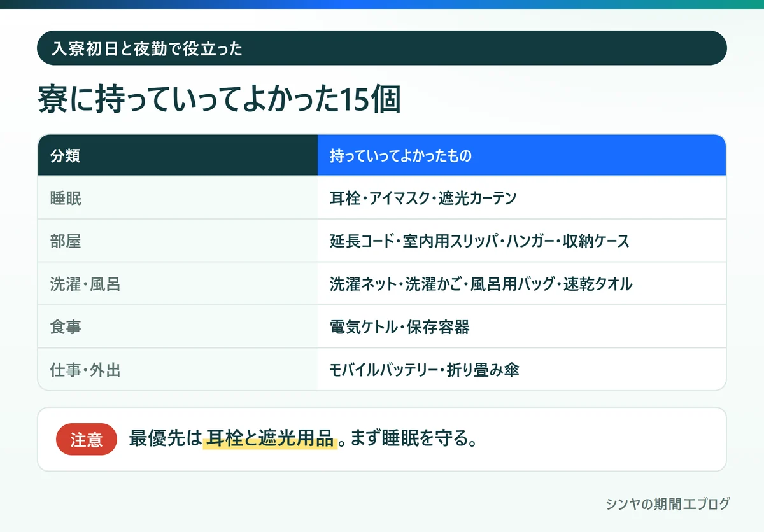Image resolution: width=764 pixels, height=532 pixels.
Task: Select the cell '電気ケトル・保存容器'
Action: tap(521, 327)
